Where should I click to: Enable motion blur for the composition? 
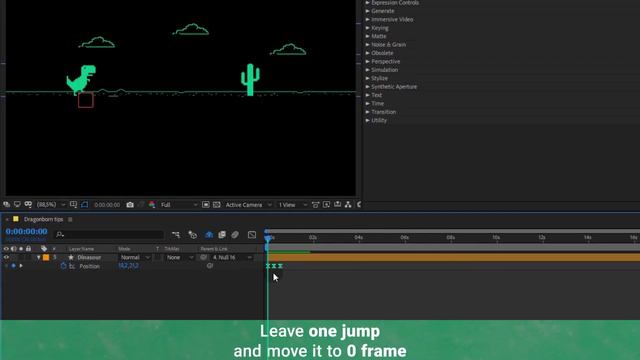pyautogui.click(x=235, y=235)
